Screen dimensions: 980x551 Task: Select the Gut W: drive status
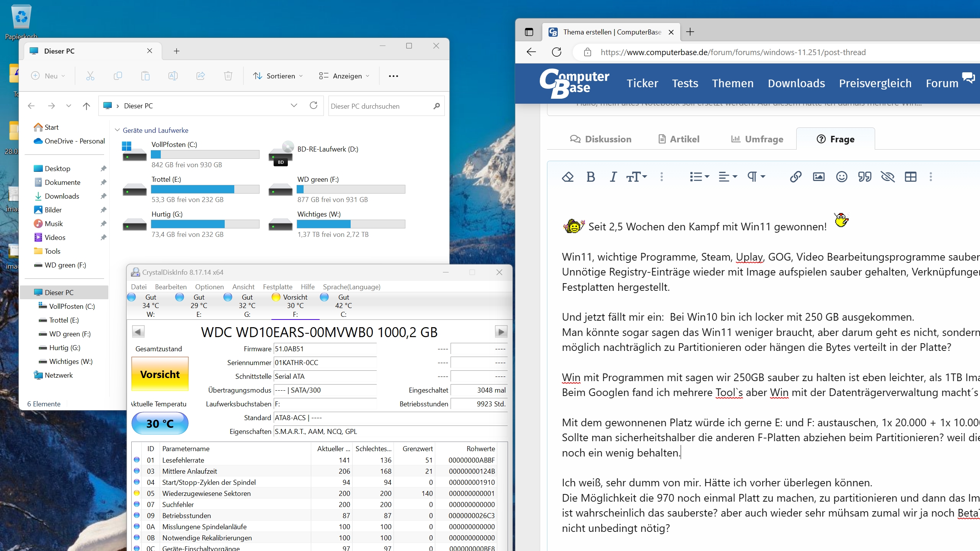tap(150, 305)
